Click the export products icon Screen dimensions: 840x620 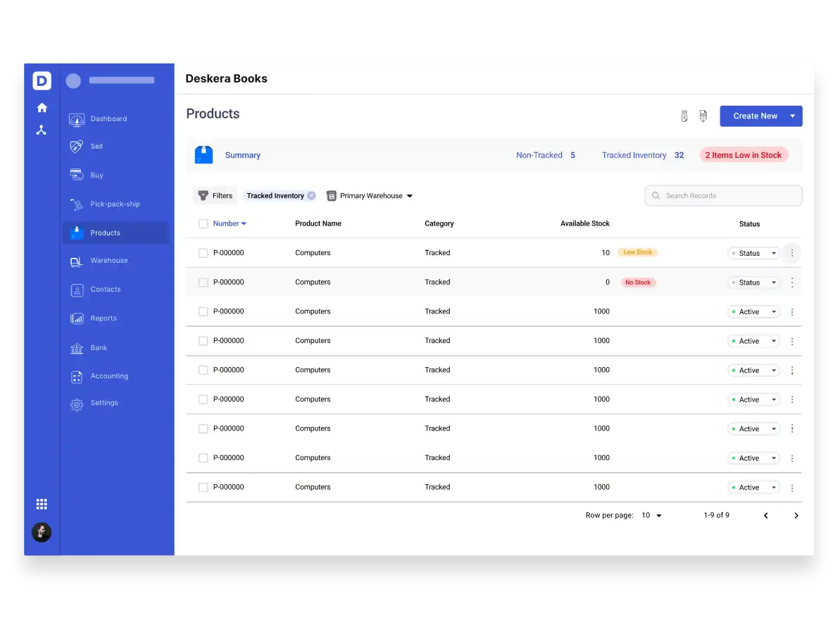(703, 116)
